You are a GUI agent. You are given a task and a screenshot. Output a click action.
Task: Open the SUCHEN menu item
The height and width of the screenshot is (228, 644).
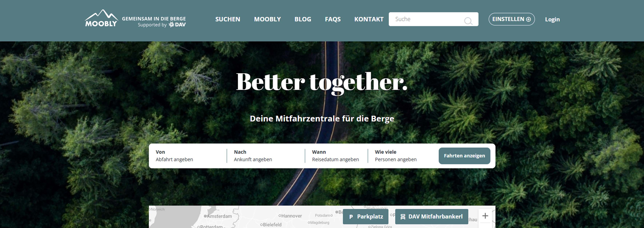point(228,19)
